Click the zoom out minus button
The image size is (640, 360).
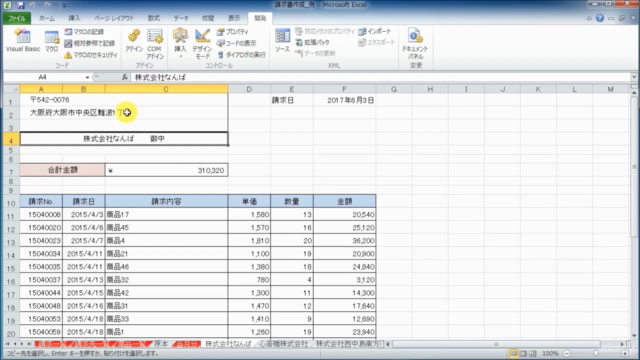(x=567, y=353)
